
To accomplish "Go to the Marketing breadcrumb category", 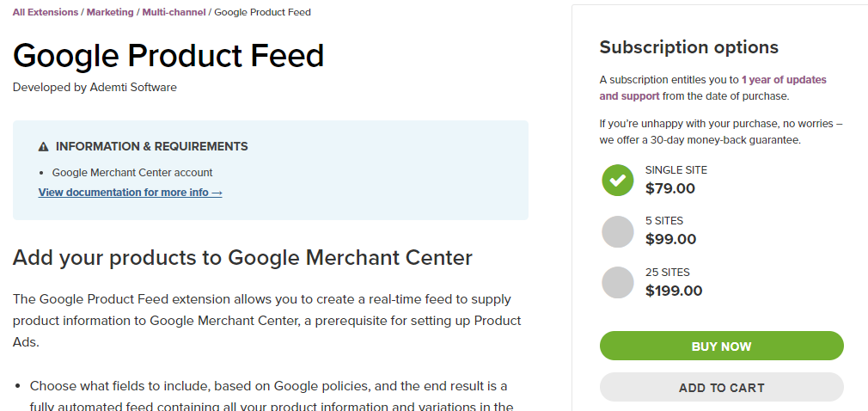I will pyautogui.click(x=110, y=12).
